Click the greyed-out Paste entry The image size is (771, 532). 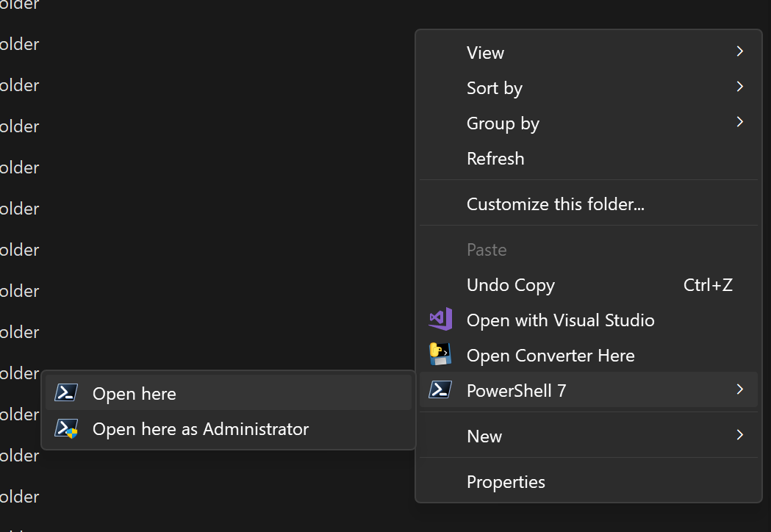coord(487,250)
